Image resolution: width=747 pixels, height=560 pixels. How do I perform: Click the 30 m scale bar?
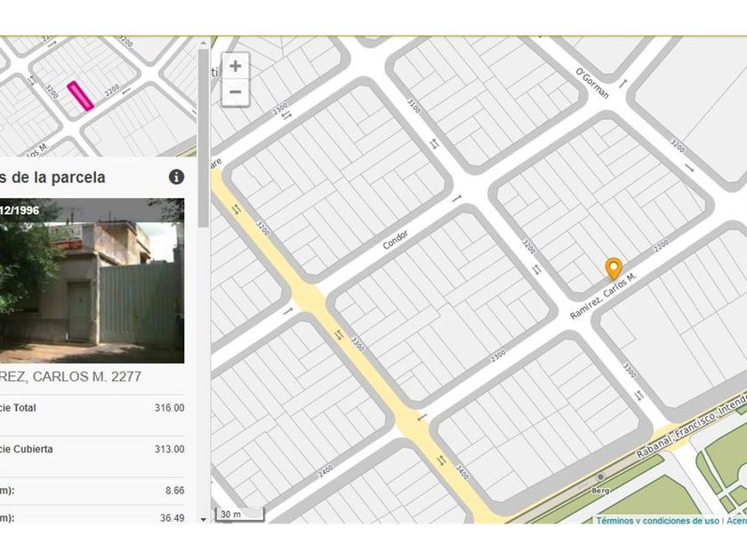(x=240, y=515)
